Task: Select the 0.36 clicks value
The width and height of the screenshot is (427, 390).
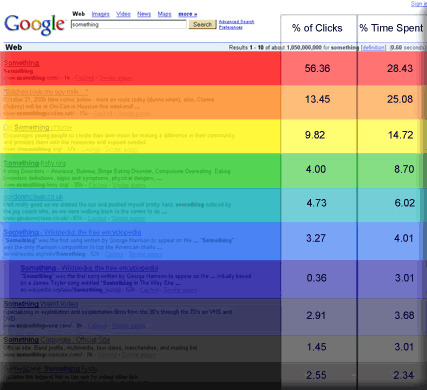Action: pyautogui.click(x=316, y=278)
